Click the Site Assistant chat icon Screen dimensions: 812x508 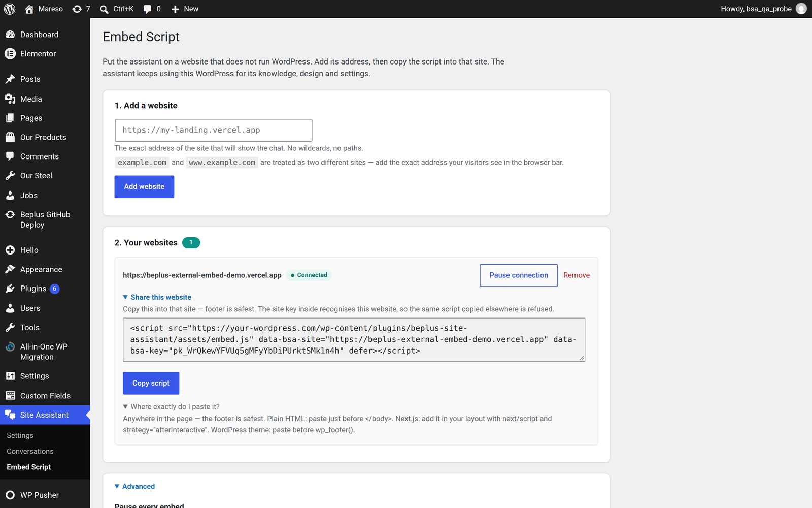click(10, 415)
